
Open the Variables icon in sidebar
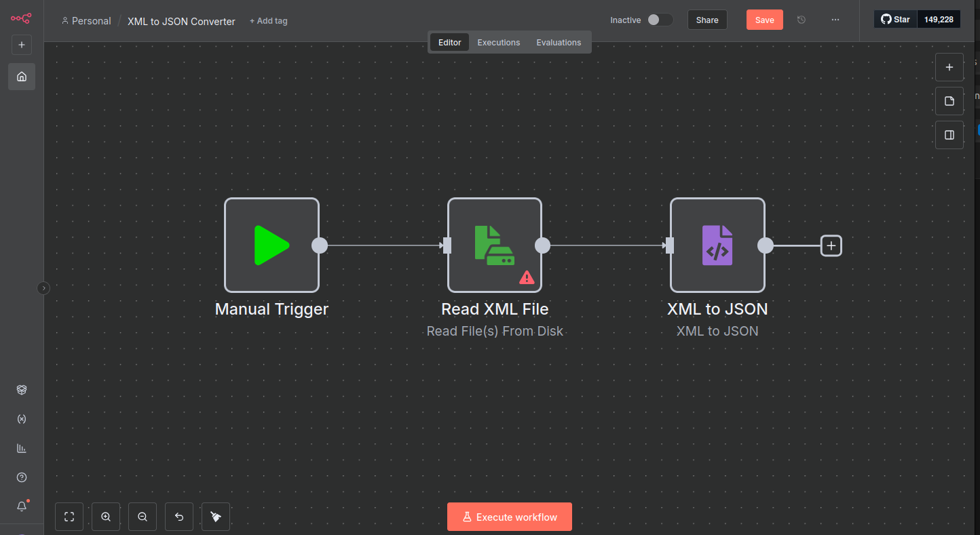(x=22, y=419)
